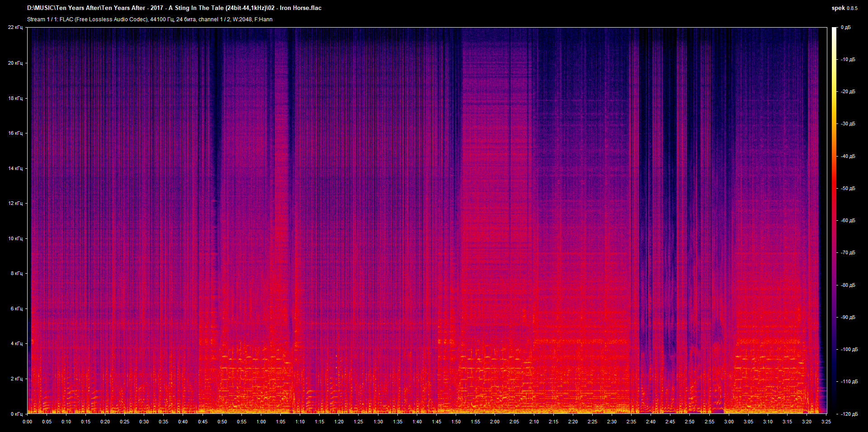Click the -90 дБ level label
This screenshot has height=432, width=868.
[848, 317]
